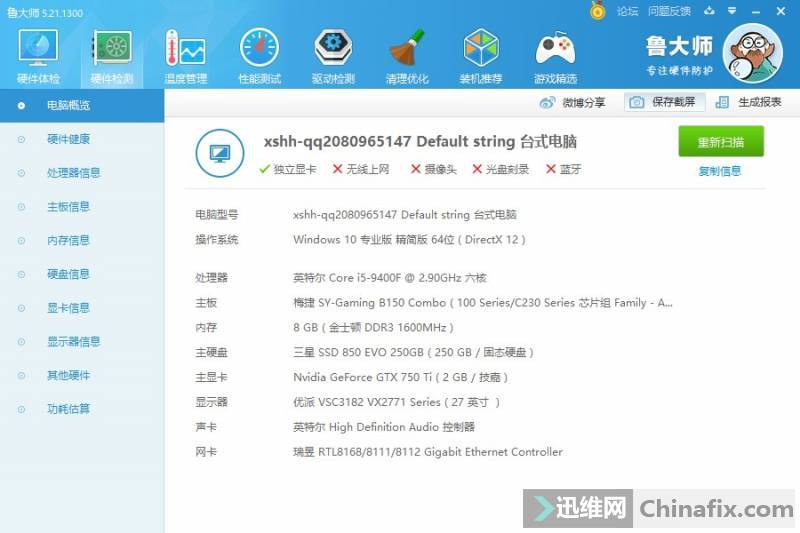Click the Weibo logo icon beside 微博分享
The image size is (800, 533).
point(547,103)
